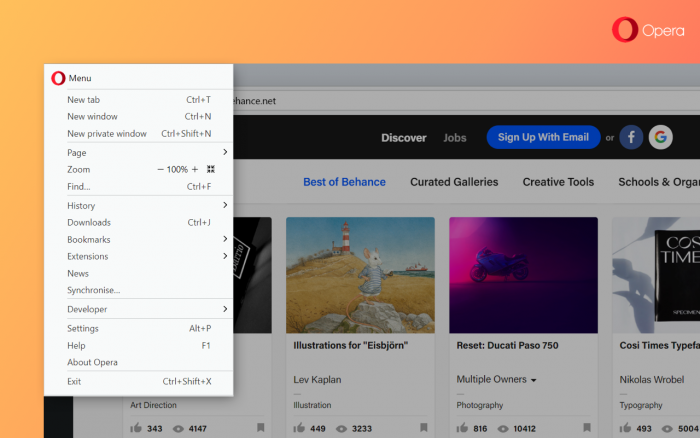The image size is (700, 438).
Task: Toggle fullscreen icon next to Zoom
Action: 211,170
